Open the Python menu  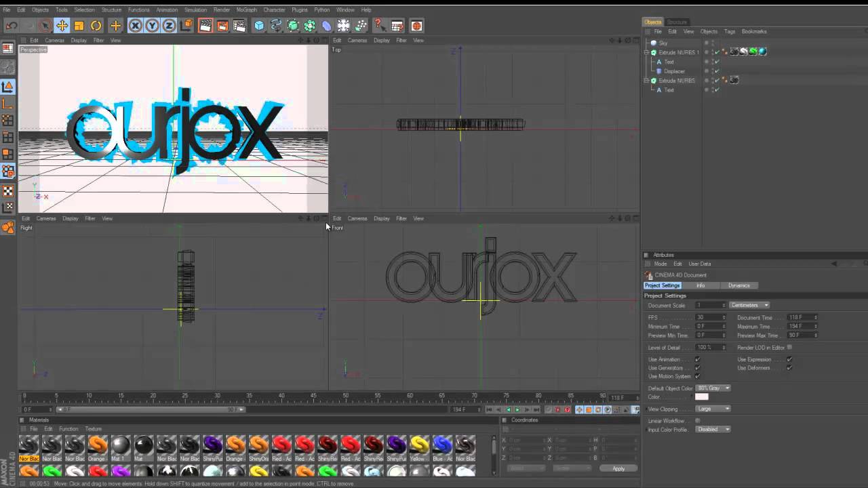(321, 9)
